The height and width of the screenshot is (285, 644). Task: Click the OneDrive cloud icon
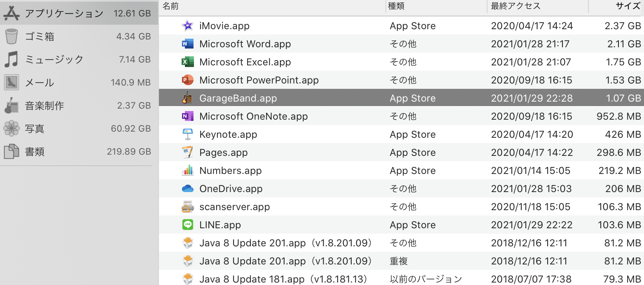click(187, 189)
